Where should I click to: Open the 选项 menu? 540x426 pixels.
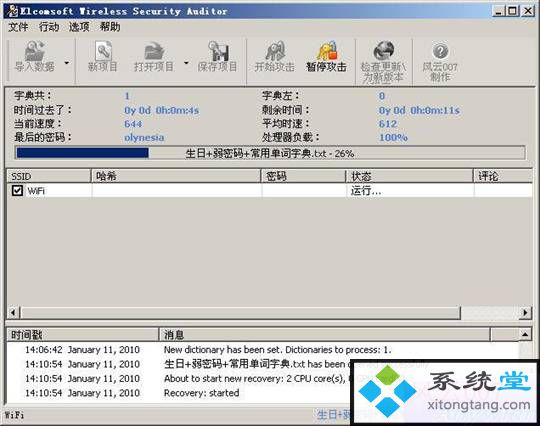tap(79, 27)
